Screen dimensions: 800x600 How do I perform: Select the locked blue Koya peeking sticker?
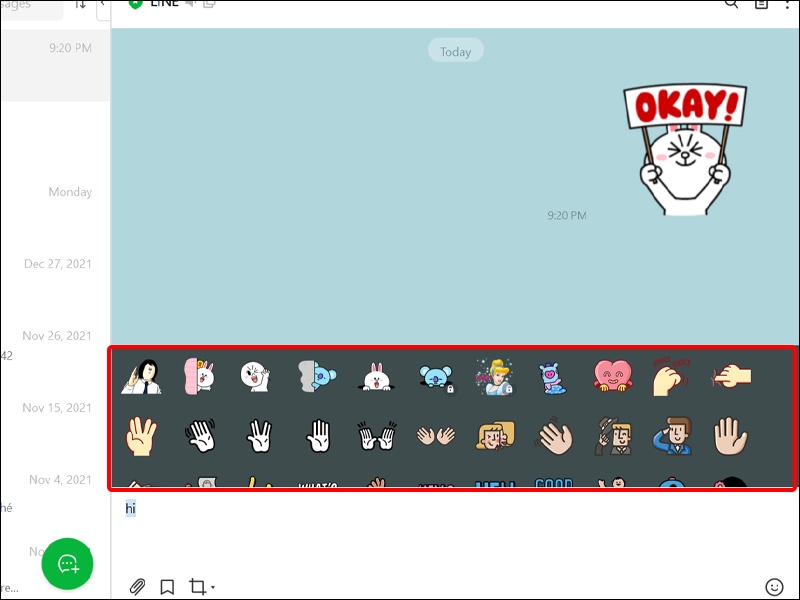(436, 379)
